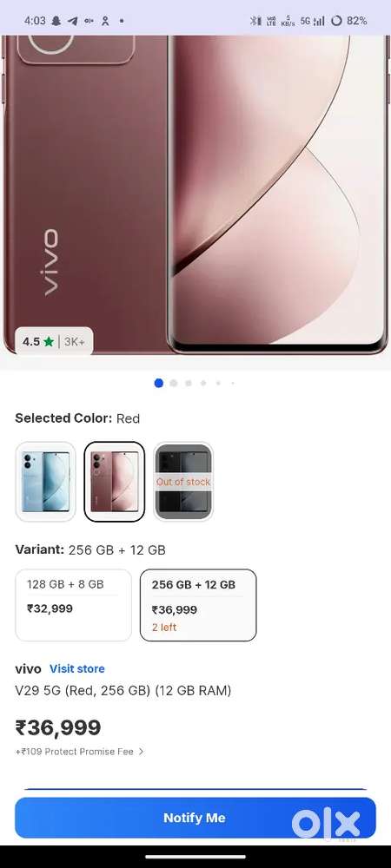Choose the 128 GB + 8 GB variant
The image size is (391, 868).
coord(74,605)
